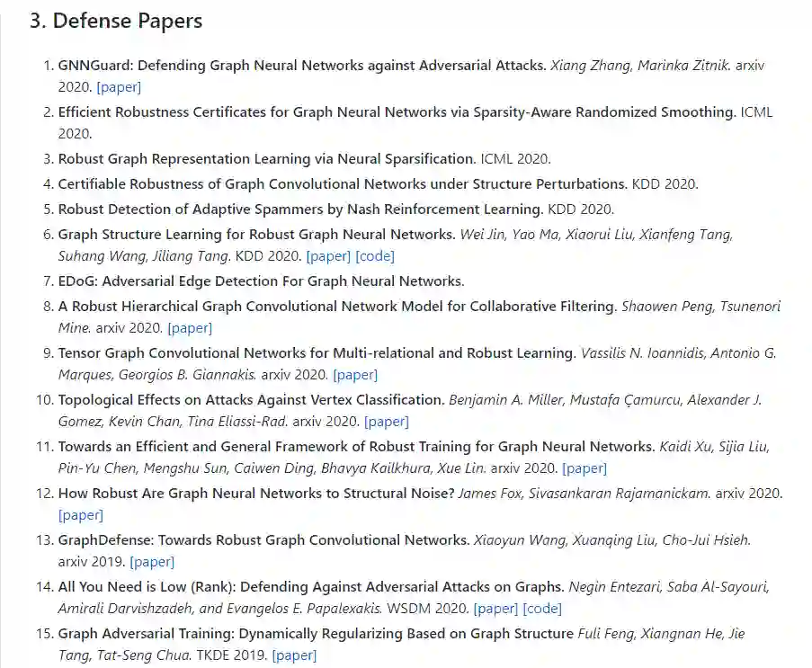
Task: Open code link for Graph Structure Learning
Action: (x=375, y=256)
